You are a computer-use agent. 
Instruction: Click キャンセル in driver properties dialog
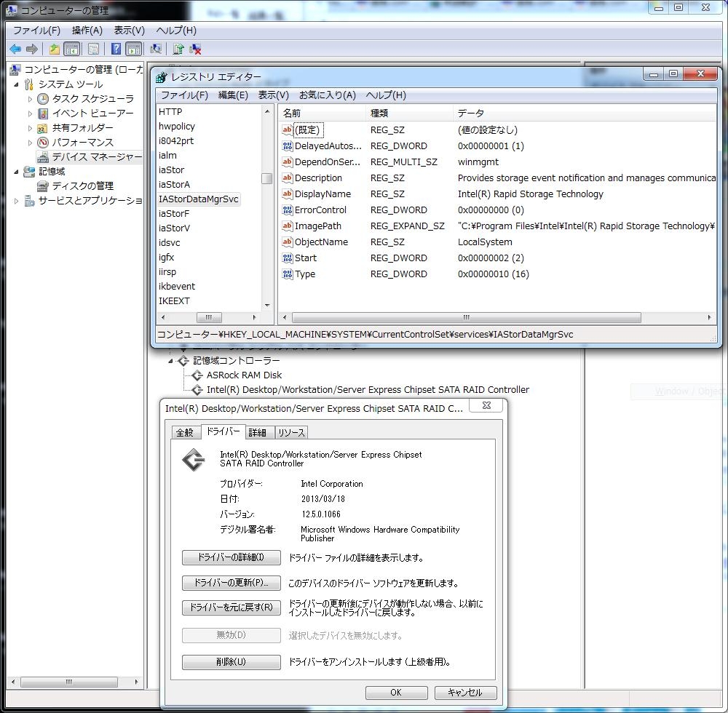click(465, 693)
